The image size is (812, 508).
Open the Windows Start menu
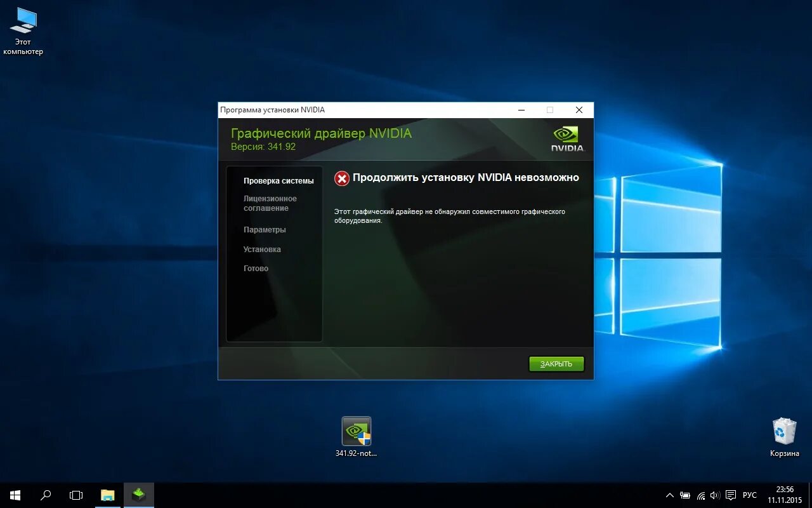click(15, 495)
